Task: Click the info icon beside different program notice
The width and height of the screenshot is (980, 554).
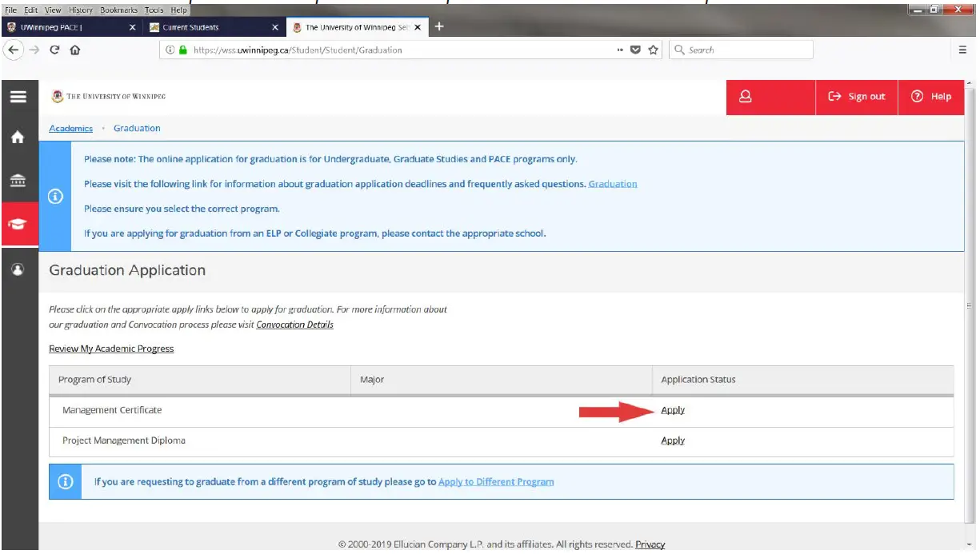Action: click(66, 482)
